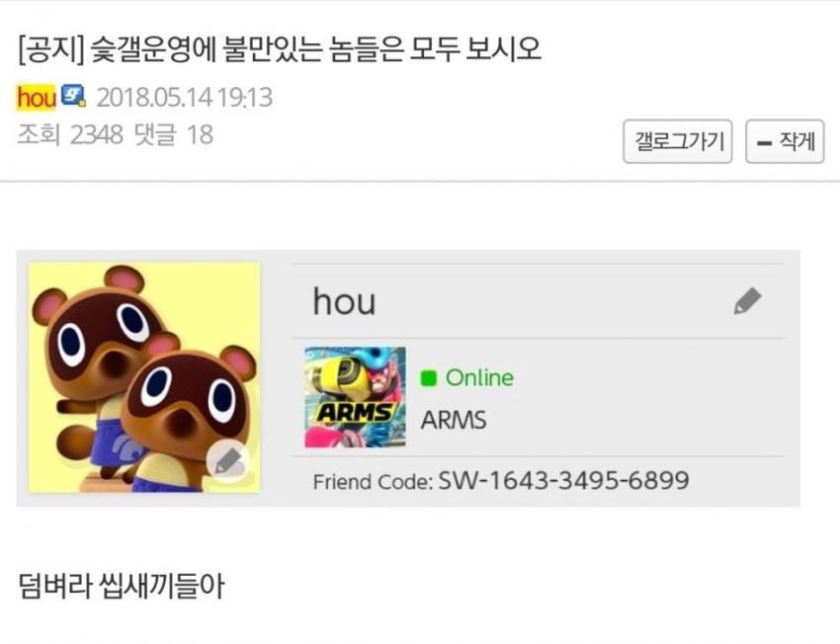840x644 pixels.
Task: Select the Timmy and Tommy profile picture
Action: coord(144,377)
